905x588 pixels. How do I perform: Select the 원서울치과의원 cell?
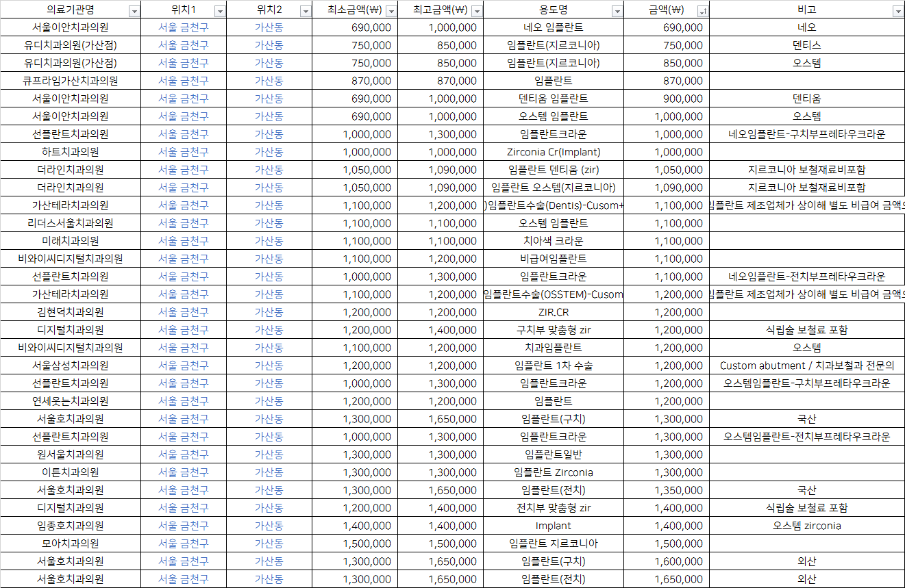click(71, 455)
